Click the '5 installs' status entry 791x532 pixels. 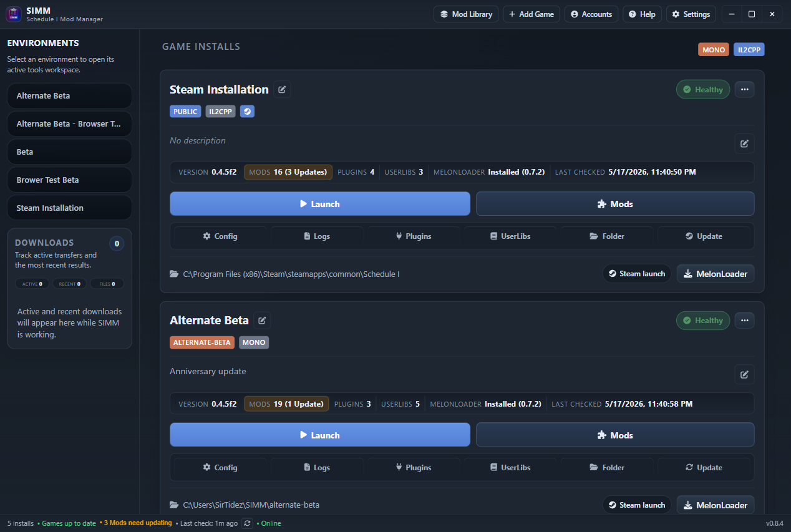21,523
